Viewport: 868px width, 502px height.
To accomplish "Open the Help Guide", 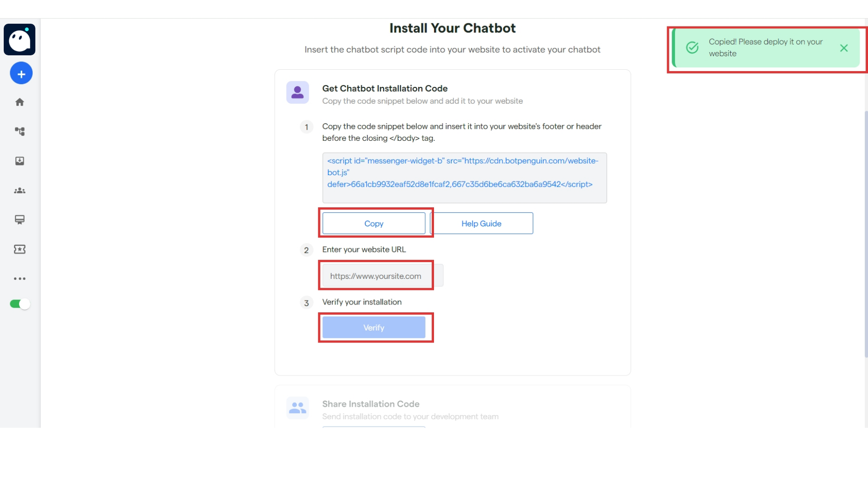I will pos(481,223).
